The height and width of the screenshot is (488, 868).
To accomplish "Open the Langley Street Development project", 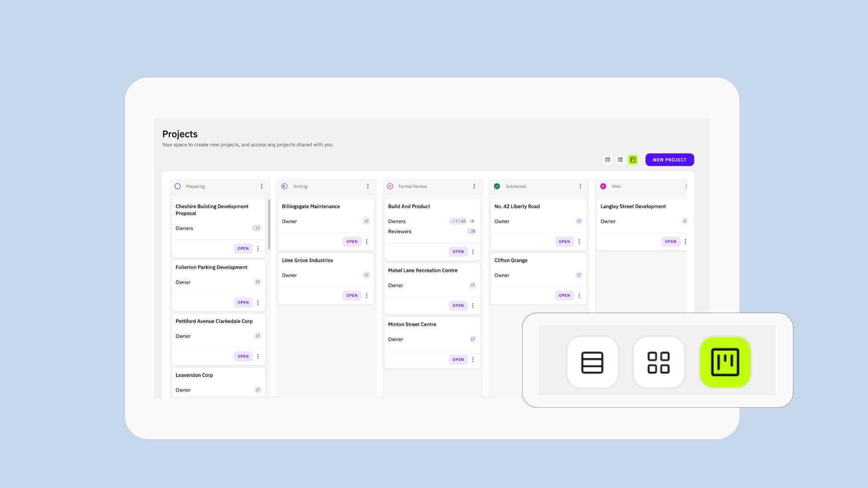I will point(670,242).
